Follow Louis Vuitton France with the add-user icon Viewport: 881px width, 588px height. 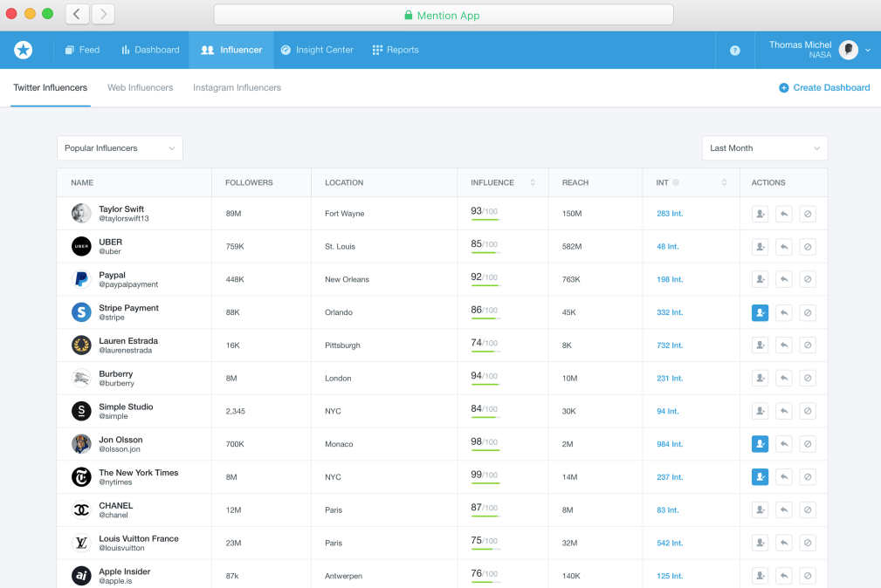click(x=761, y=544)
